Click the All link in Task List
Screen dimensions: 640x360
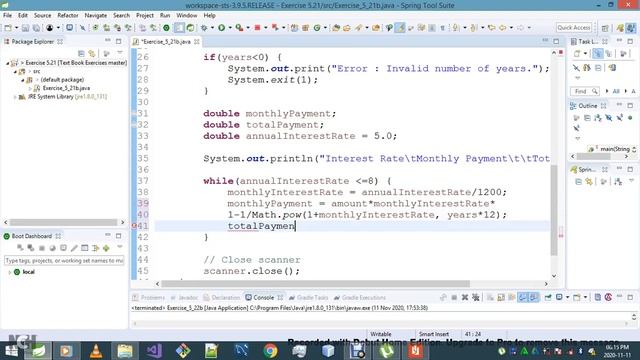[x=616, y=91]
